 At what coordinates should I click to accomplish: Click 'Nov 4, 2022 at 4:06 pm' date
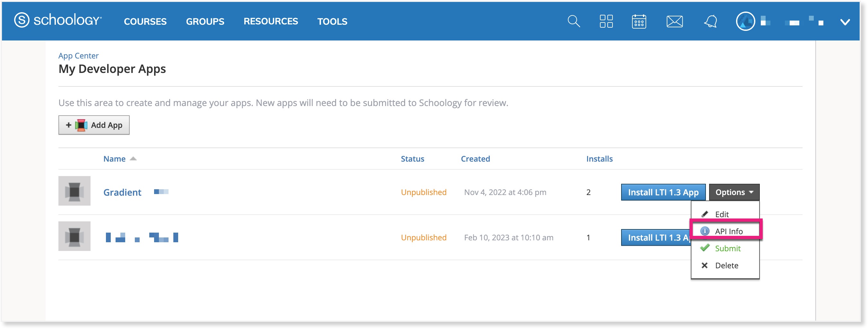coord(505,192)
